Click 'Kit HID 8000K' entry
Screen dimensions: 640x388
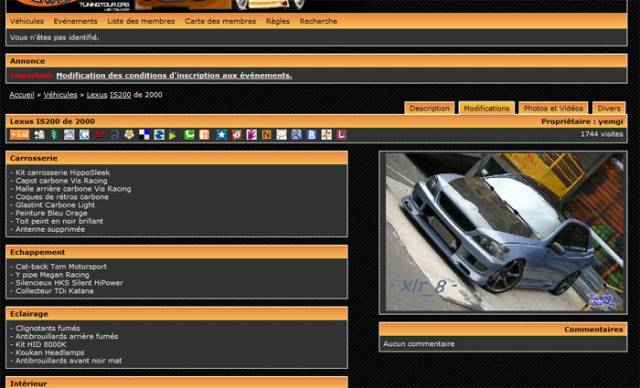coord(38,344)
